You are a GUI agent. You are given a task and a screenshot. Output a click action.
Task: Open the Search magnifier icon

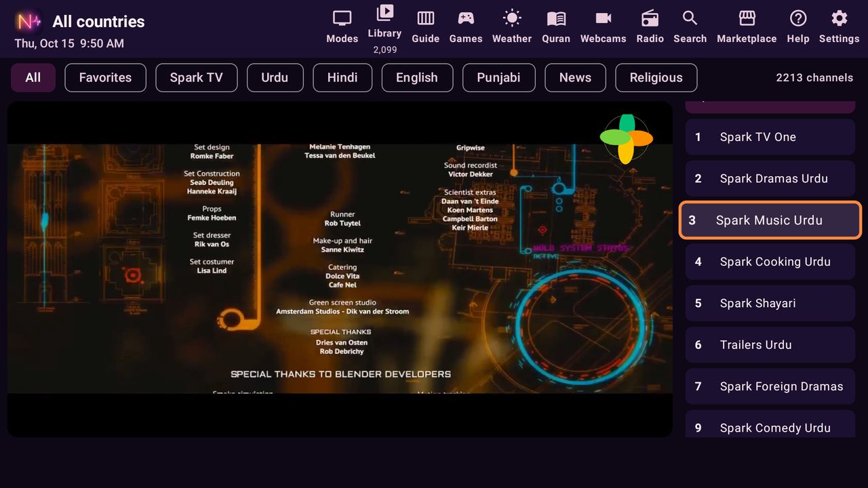pyautogui.click(x=690, y=18)
